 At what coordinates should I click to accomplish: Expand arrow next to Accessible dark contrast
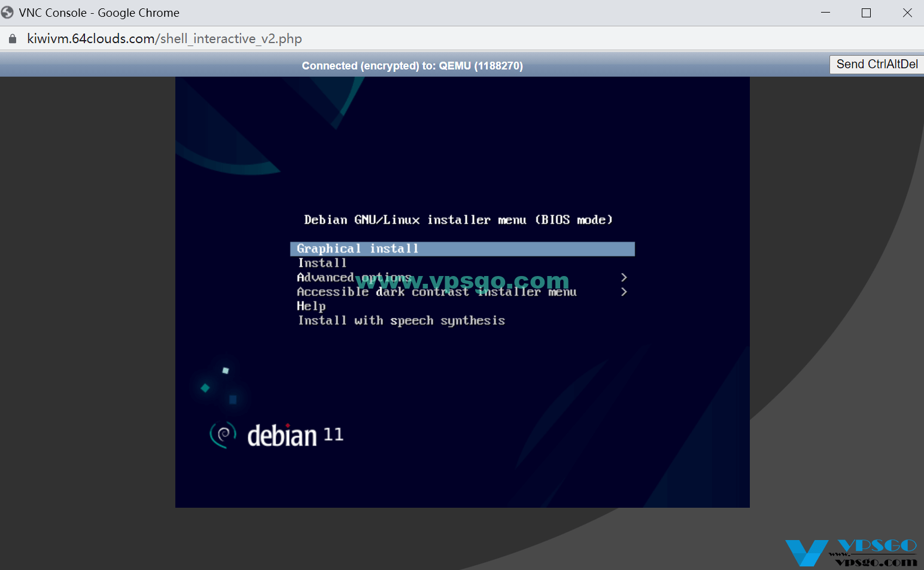[x=624, y=292]
